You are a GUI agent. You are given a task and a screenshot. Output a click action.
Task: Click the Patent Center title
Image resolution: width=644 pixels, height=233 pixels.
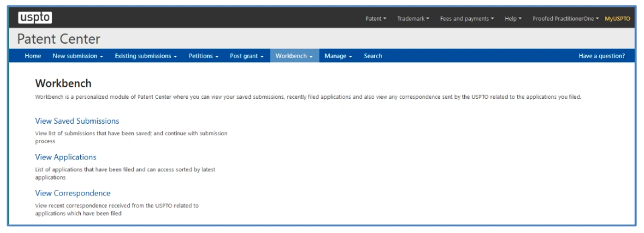tap(59, 39)
